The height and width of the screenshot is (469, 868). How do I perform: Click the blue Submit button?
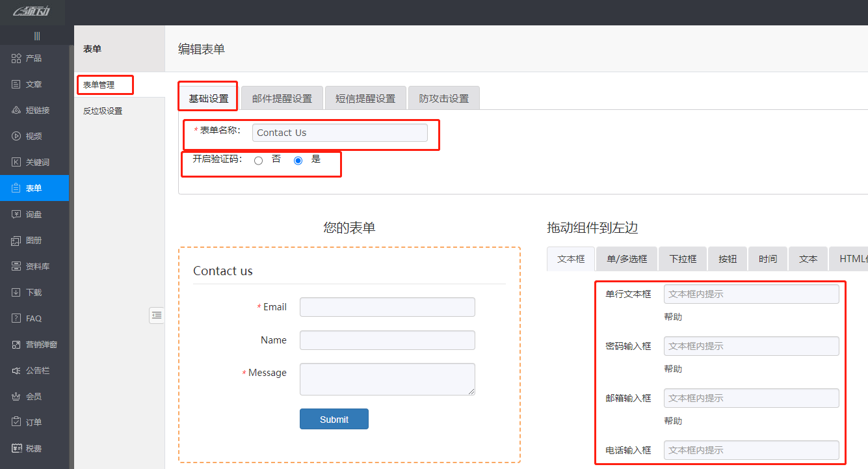[334, 420]
